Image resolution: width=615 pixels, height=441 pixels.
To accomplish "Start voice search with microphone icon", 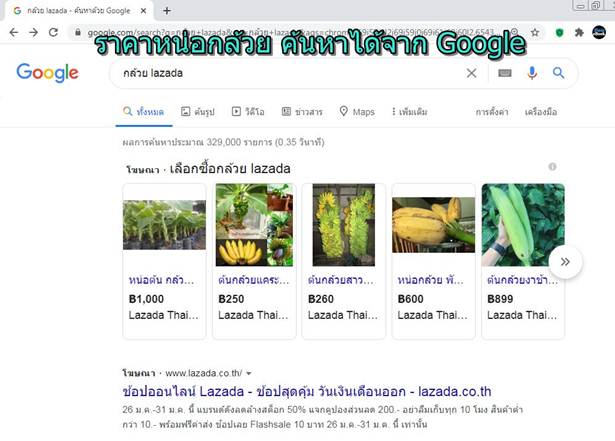I will click(x=532, y=73).
